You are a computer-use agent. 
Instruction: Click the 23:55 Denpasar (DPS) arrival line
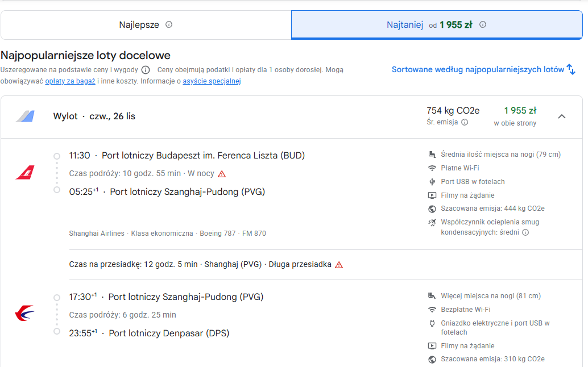(x=149, y=333)
